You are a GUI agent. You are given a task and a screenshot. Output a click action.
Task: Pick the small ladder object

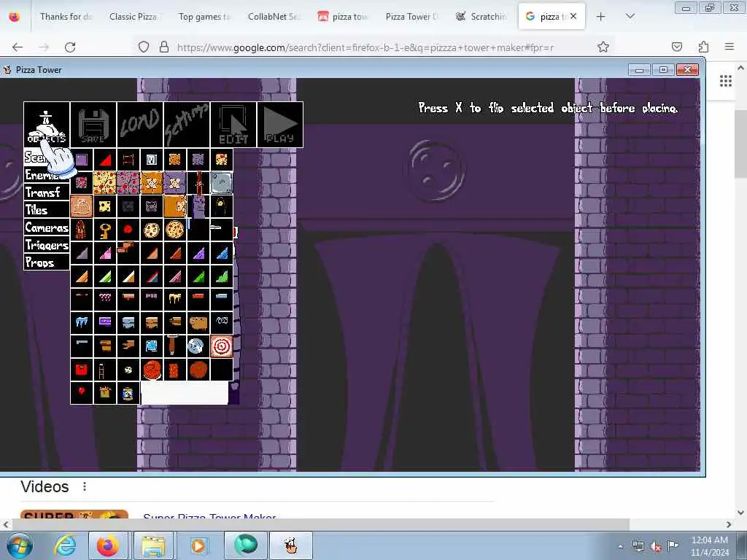pos(105,370)
